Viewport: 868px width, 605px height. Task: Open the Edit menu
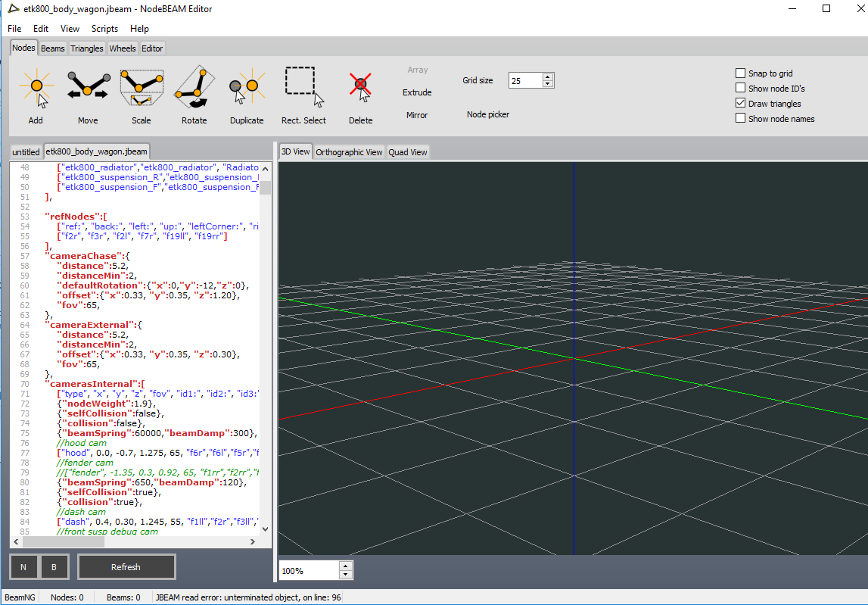[40, 29]
